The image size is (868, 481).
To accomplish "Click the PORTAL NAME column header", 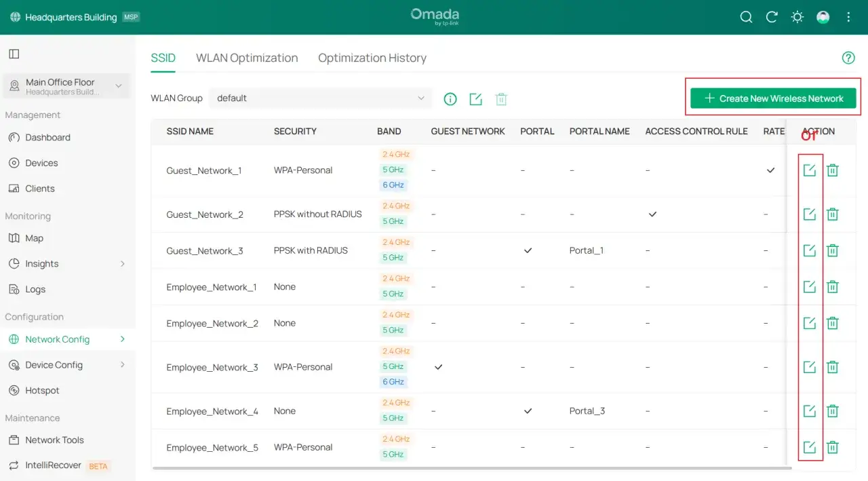I will point(599,132).
